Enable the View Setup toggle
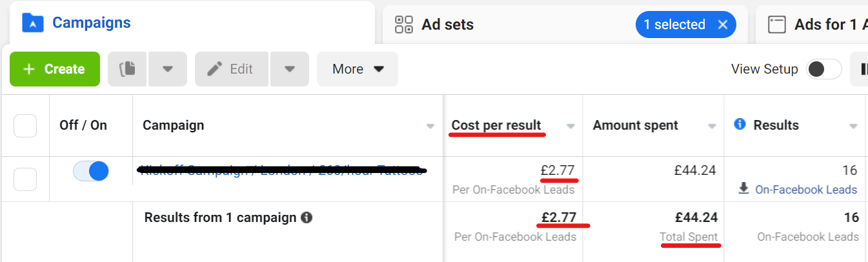 [x=823, y=69]
